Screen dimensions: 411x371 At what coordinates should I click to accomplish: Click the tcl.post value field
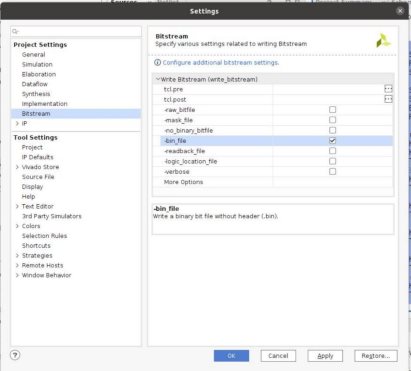[328, 99]
